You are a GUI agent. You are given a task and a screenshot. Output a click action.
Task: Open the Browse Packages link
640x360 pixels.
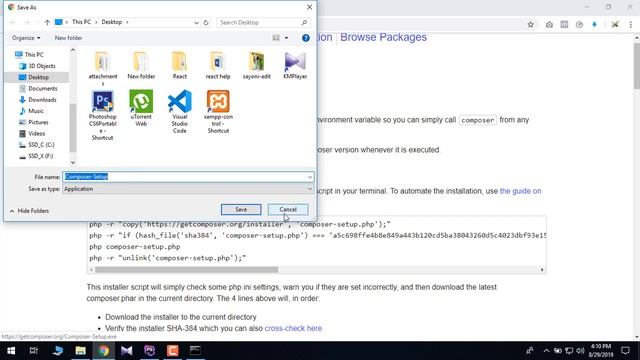(383, 37)
